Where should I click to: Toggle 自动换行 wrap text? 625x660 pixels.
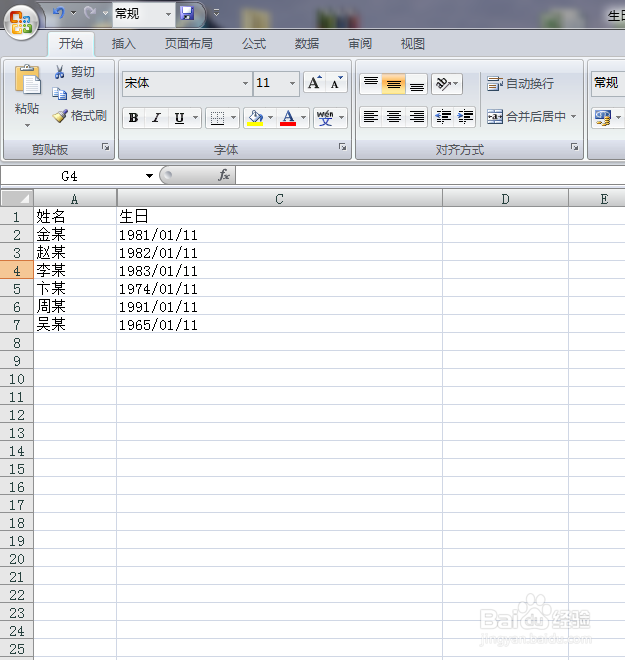[x=521, y=83]
